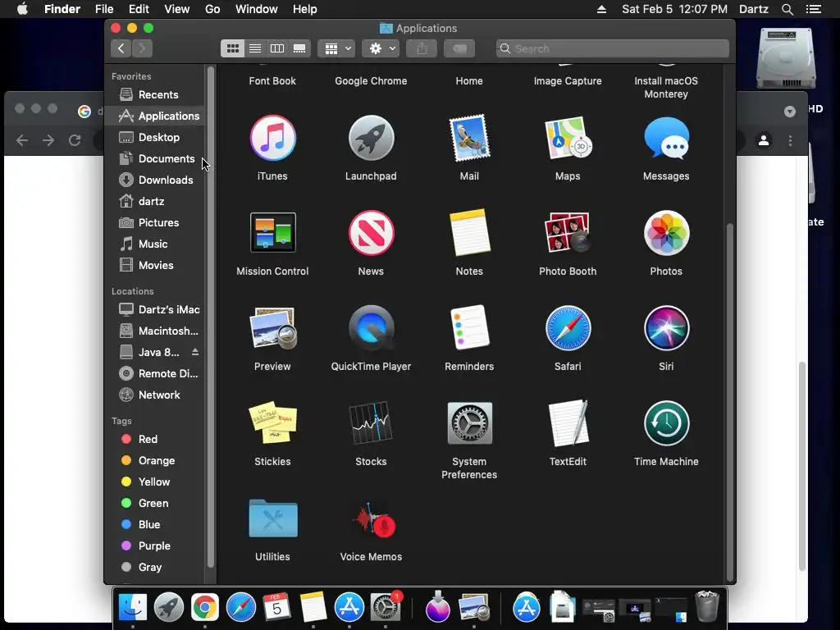Open Downloads in the sidebar

(155, 180)
